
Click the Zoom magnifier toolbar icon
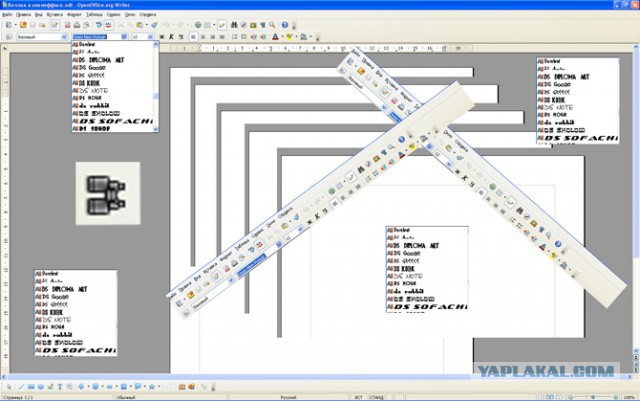272,25
